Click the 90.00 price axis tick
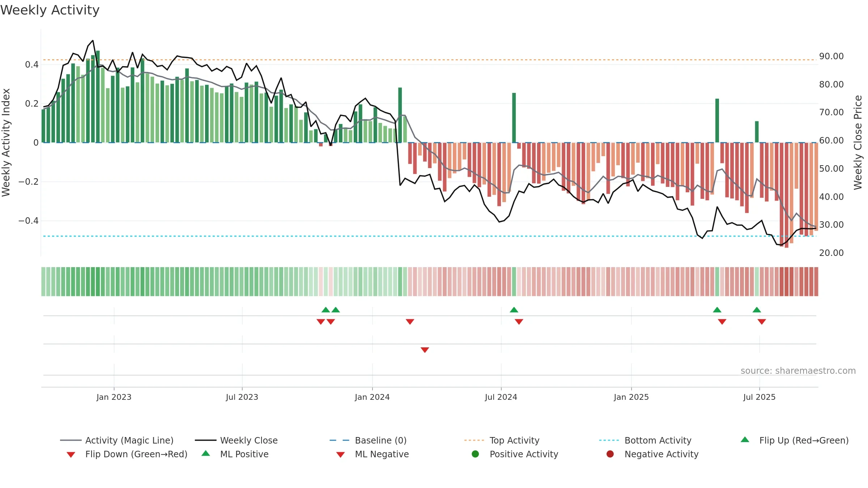This screenshot has height=488, width=868. click(x=831, y=56)
